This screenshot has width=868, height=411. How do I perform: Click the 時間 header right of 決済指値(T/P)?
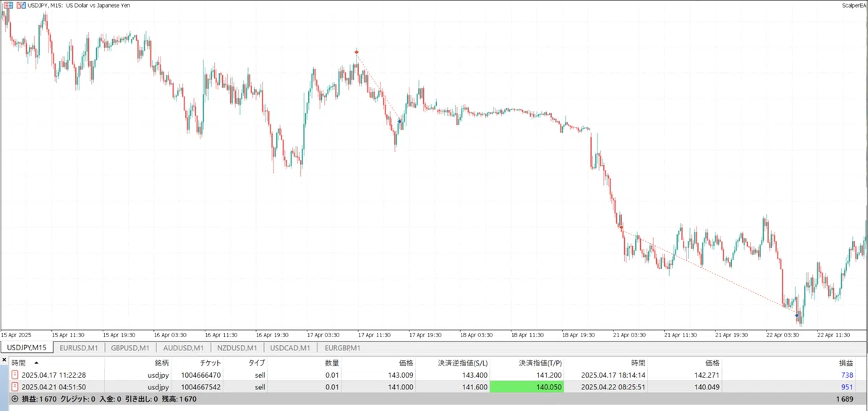[637, 362]
